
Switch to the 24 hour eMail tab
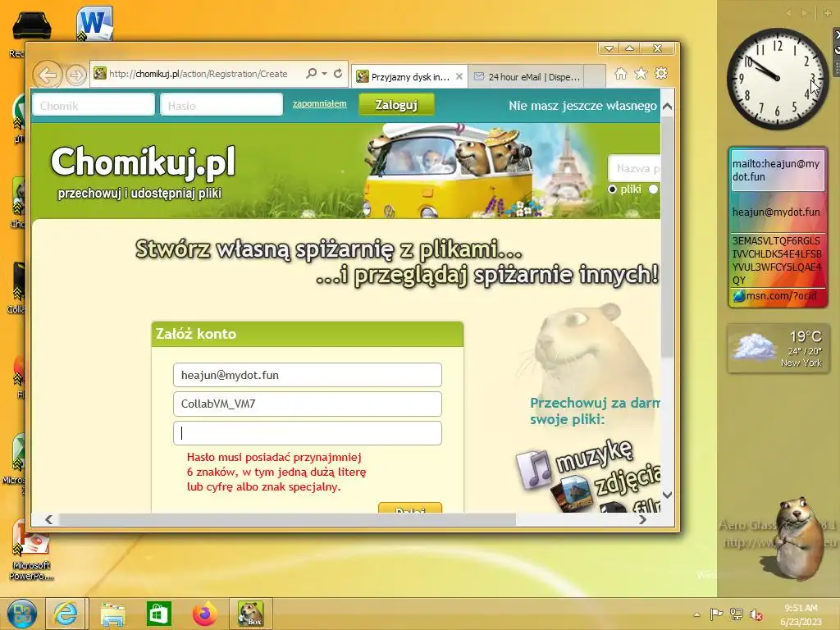pyautogui.click(x=526, y=76)
